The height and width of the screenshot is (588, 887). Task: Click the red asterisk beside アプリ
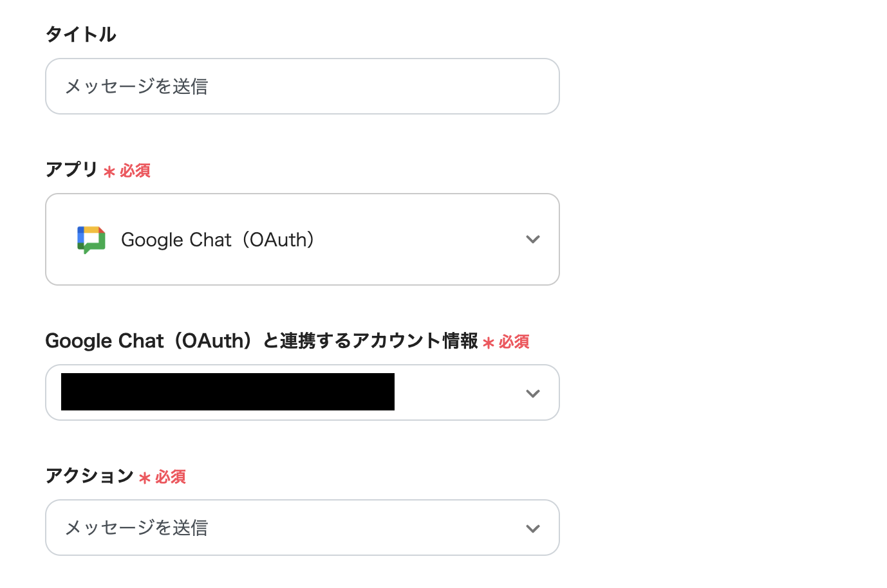click(109, 172)
